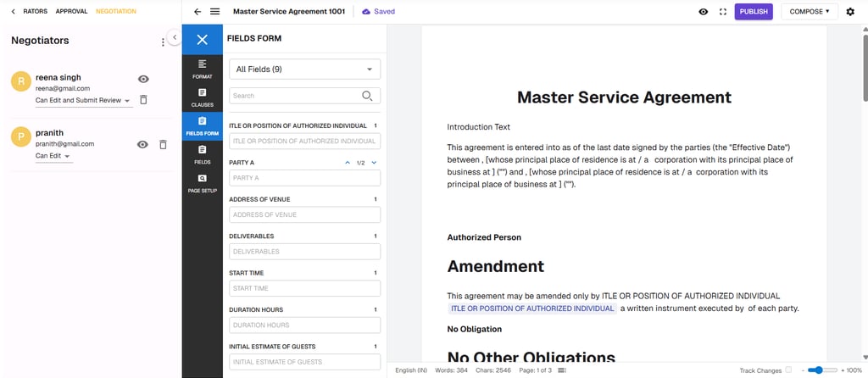Open settings with the gear icon
Image resolution: width=868 pixels, height=378 pixels.
click(x=850, y=12)
